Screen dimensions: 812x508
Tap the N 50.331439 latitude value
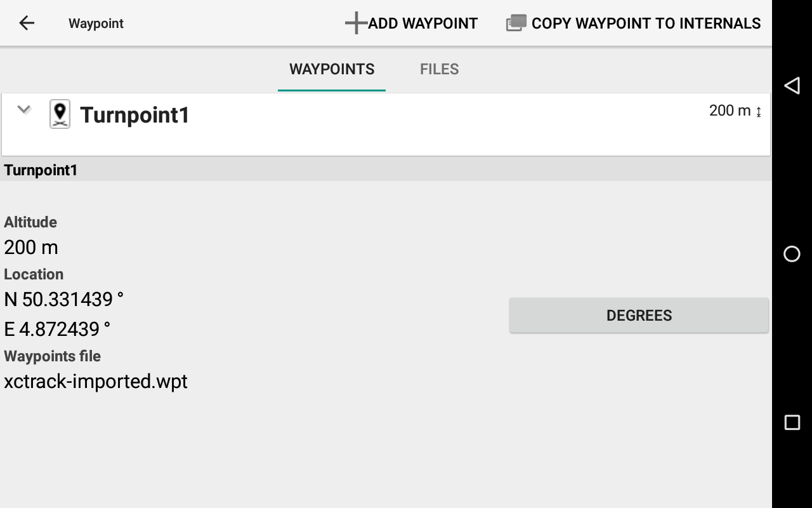[x=64, y=299]
